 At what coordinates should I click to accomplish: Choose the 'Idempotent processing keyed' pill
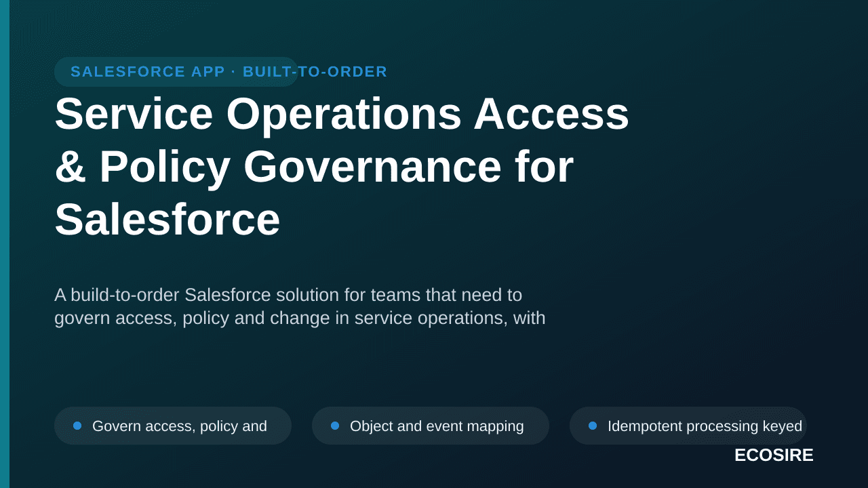[x=688, y=426]
